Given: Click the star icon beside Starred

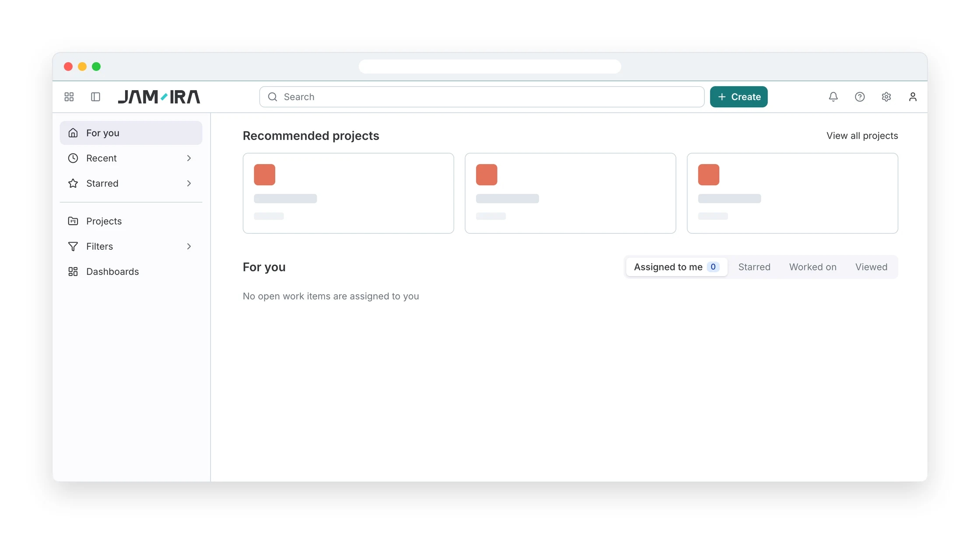Looking at the screenshot, I should (73, 183).
